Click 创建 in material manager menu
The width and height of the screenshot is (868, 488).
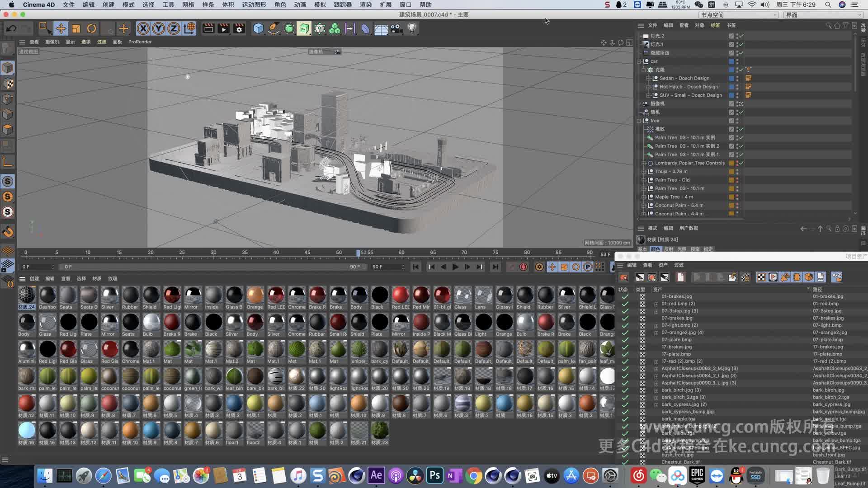[x=34, y=279]
